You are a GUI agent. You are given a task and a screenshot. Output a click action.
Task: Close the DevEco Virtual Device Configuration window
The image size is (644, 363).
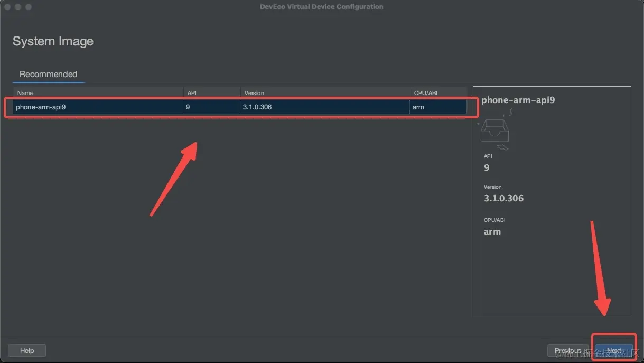(x=7, y=7)
